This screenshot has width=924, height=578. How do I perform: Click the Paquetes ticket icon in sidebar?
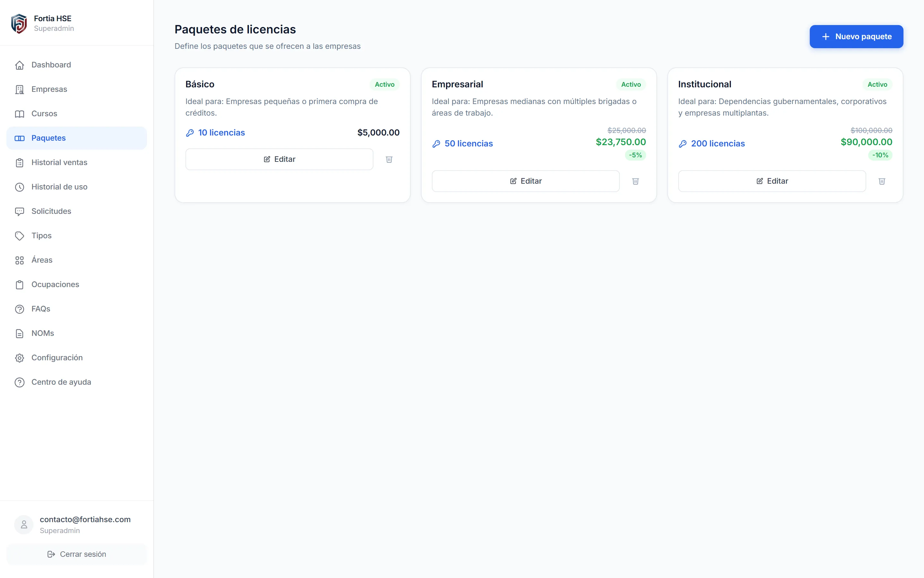coord(20,138)
